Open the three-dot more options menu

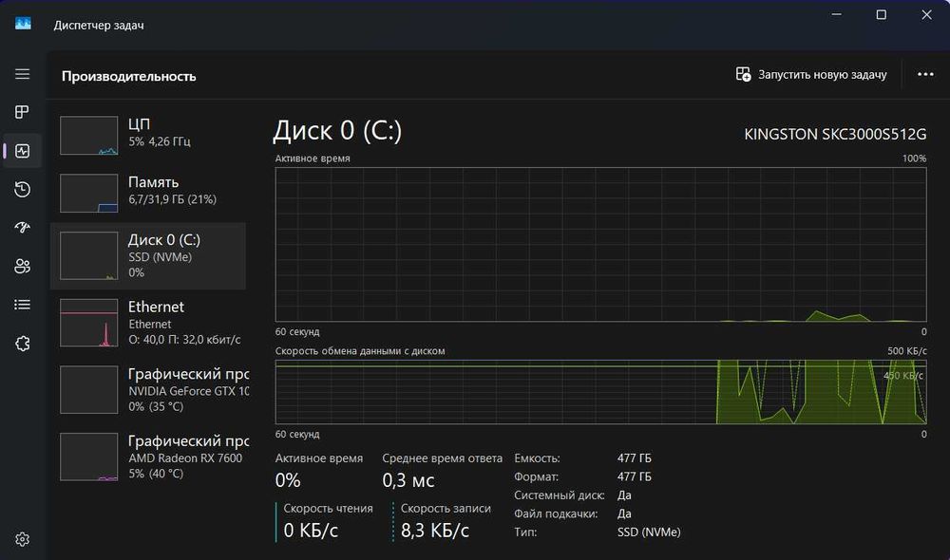[925, 74]
